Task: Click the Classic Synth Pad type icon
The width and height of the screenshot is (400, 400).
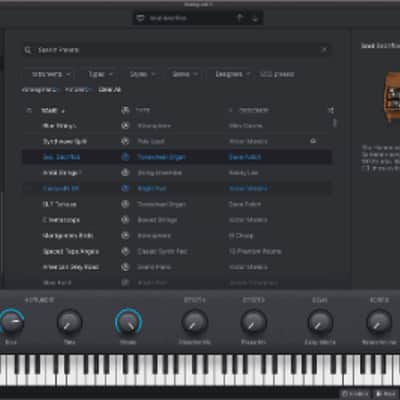Action: click(125, 251)
